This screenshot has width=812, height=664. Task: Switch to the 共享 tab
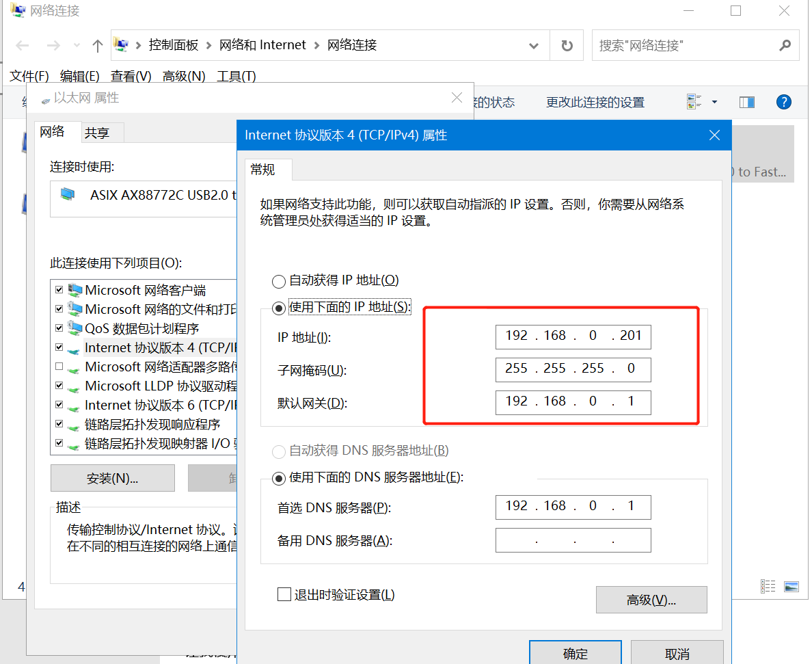click(97, 133)
